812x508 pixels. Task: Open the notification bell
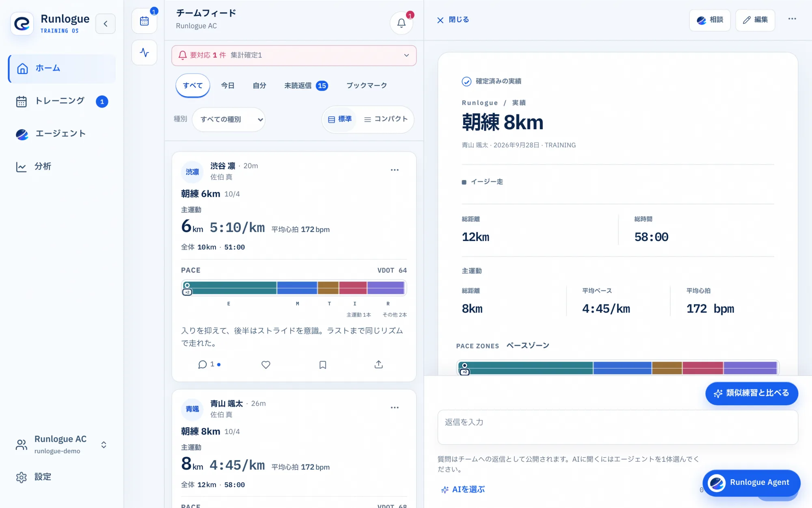pos(401,23)
